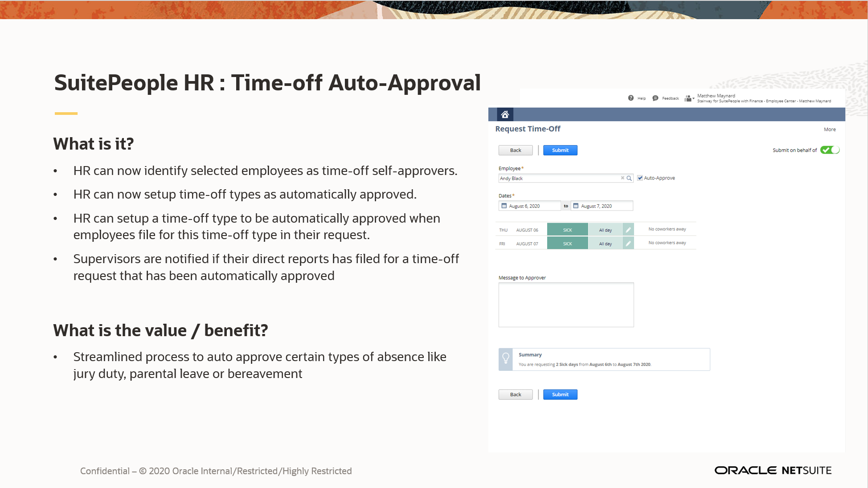This screenshot has height=488, width=868.
Task: Click the Summary lightbulb icon
Action: (506, 359)
